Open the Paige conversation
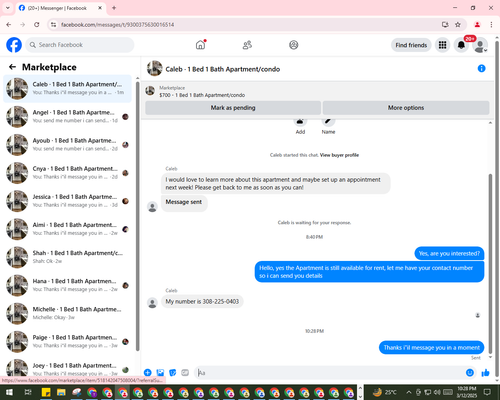500x400 pixels. click(67, 341)
